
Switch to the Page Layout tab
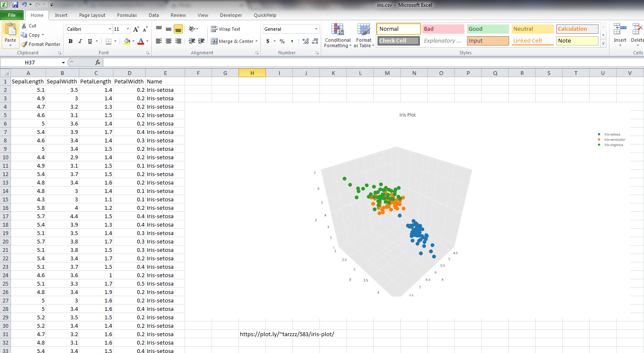[x=92, y=15]
